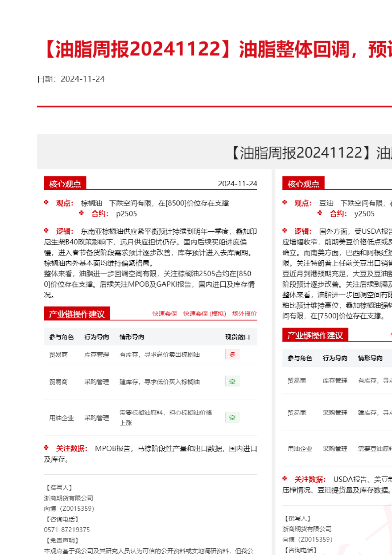
Task: Select the 核心观点 tab above 棕榈油
Action: tap(65, 184)
